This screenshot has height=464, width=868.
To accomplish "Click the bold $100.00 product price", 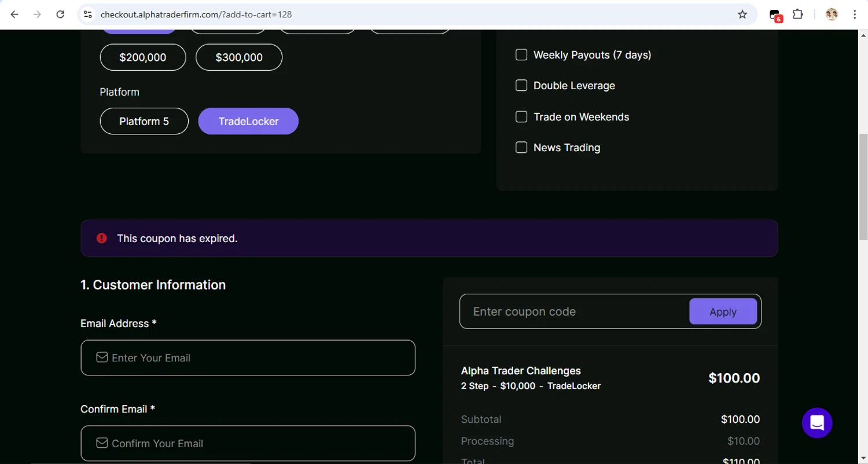I will click(734, 378).
